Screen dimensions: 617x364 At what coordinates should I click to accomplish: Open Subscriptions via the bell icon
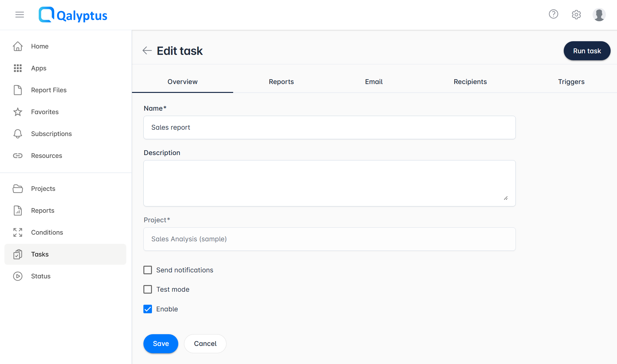[18, 133]
